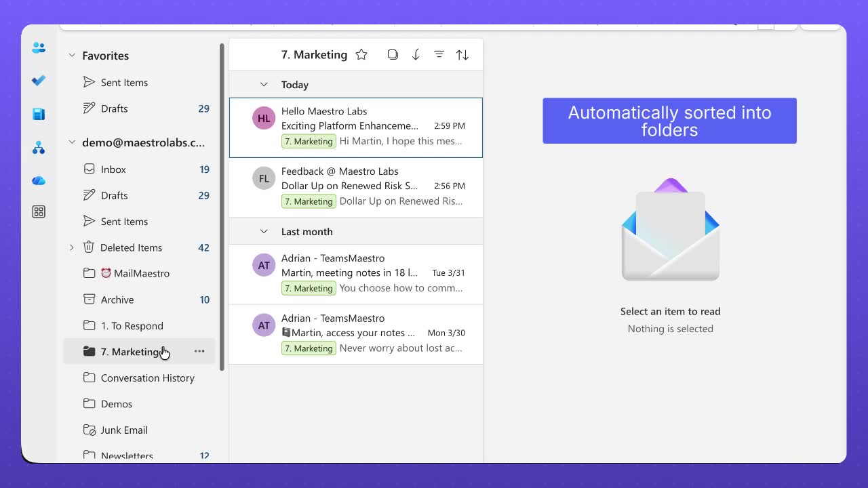Enable select mode for the message list
Viewport: 868px width, 488px height.
coord(393,54)
